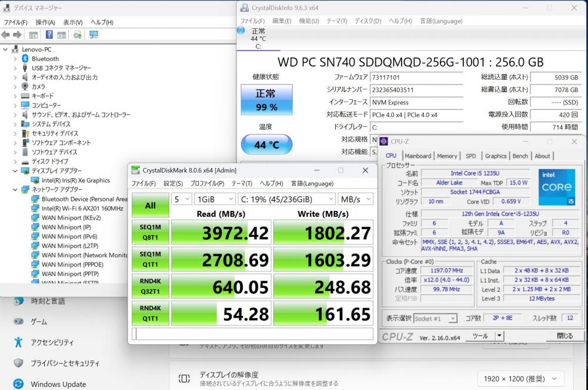Click the WAN Miniport (IKEv2) adapter icon
Viewport: 588px width, 390px height.
coord(35,218)
